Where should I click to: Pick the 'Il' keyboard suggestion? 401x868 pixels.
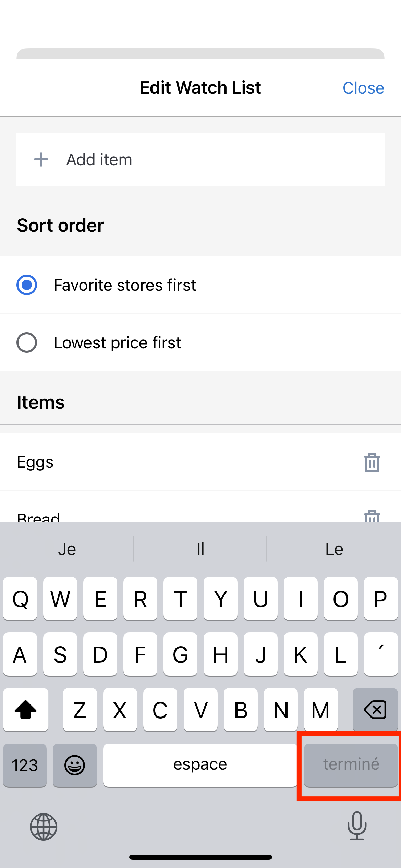(x=200, y=549)
